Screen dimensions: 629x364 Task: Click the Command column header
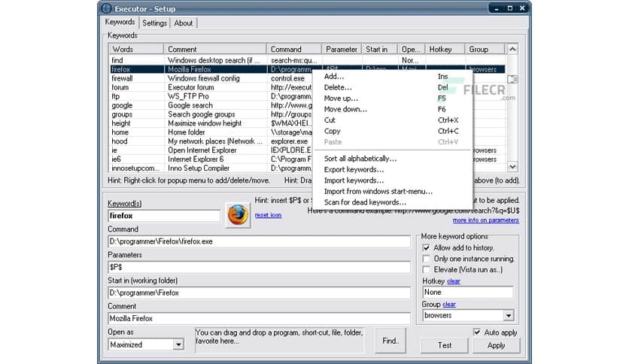(294, 50)
